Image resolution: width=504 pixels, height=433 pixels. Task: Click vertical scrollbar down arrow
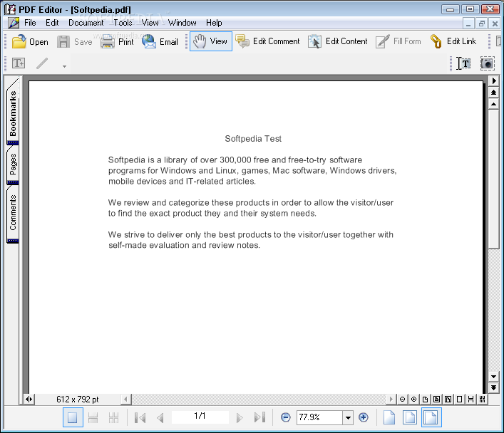pyautogui.click(x=494, y=377)
